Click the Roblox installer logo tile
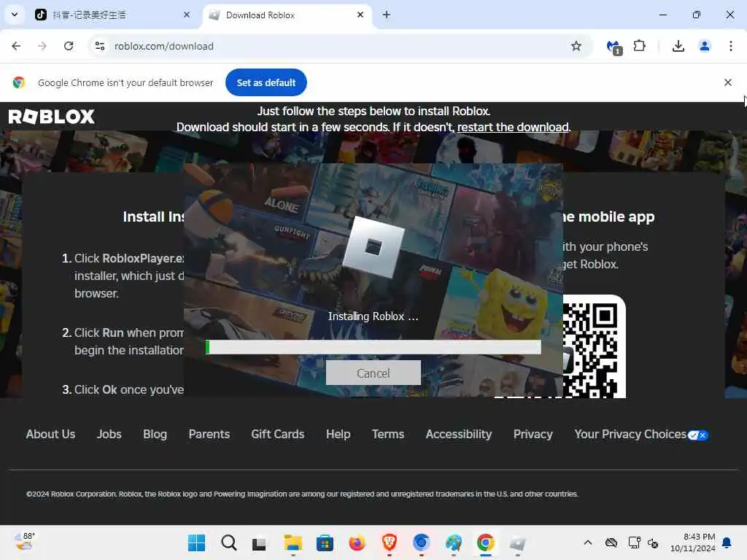747x560 pixels. (x=373, y=246)
